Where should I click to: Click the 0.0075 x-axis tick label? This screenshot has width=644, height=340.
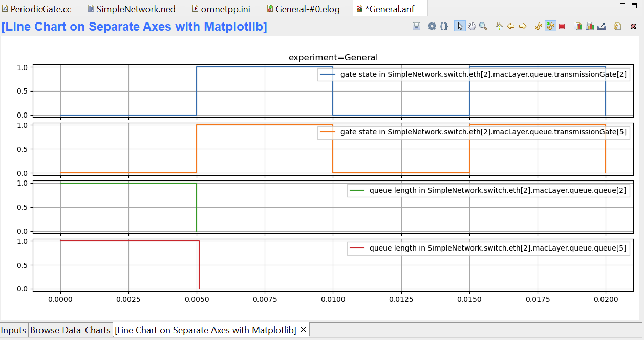(x=265, y=299)
